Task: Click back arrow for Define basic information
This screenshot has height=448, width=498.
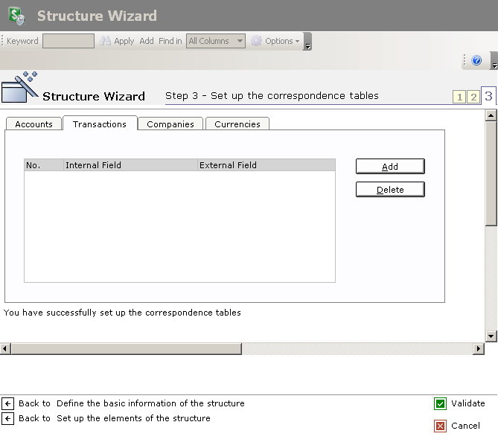Action: [x=8, y=403]
